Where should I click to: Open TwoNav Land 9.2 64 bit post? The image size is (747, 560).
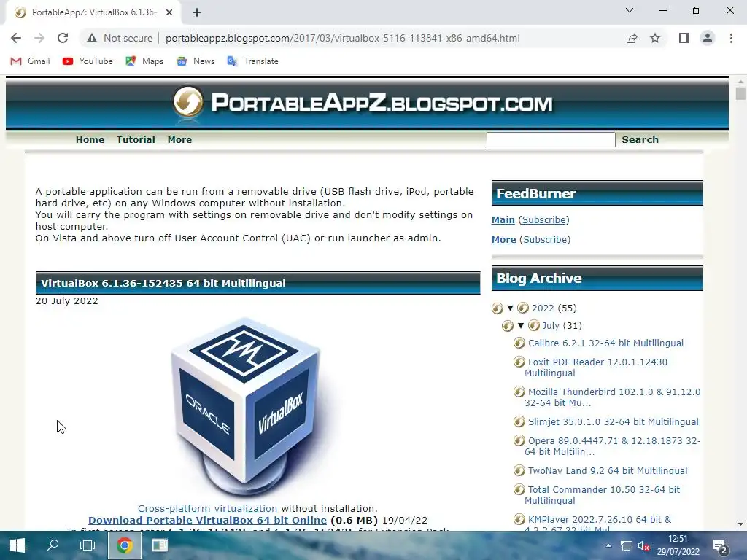click(608, 471)
